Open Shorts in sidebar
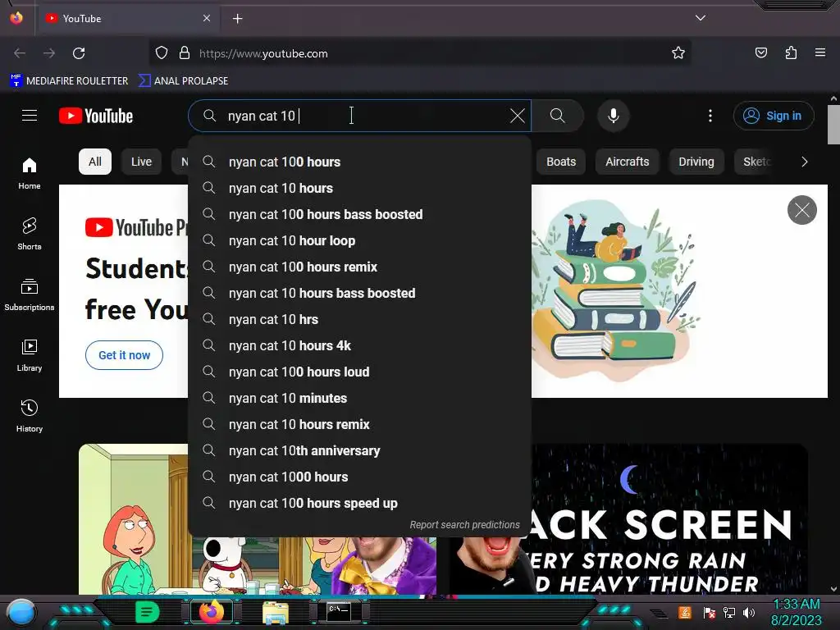This screenshot has width=840, height=630. (x=30, y=234)
